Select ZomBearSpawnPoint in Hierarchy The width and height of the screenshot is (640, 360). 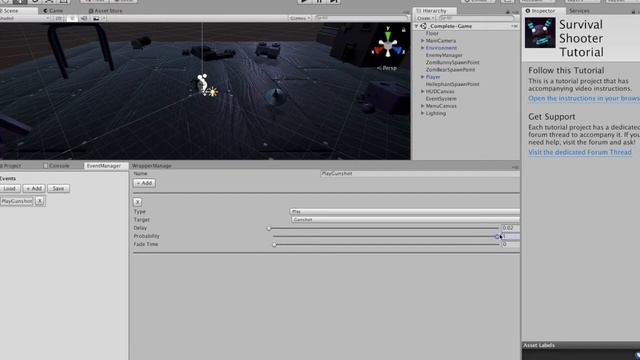(x=450, y=70)
